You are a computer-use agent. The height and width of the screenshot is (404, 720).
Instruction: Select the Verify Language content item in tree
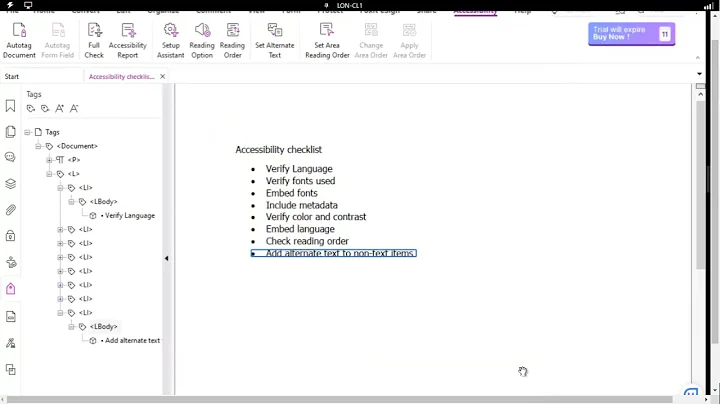(128, 215)
